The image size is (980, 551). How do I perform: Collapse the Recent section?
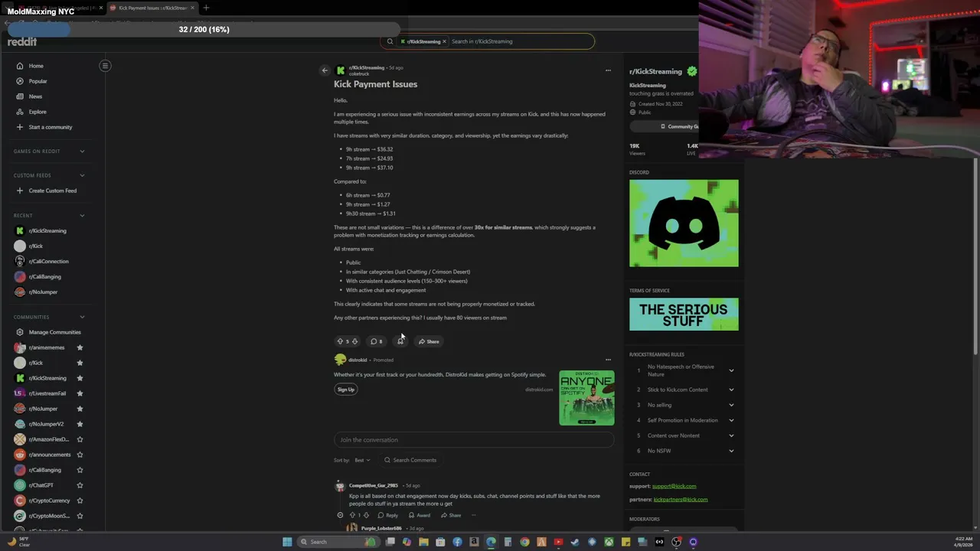click(x=82, y=216)
